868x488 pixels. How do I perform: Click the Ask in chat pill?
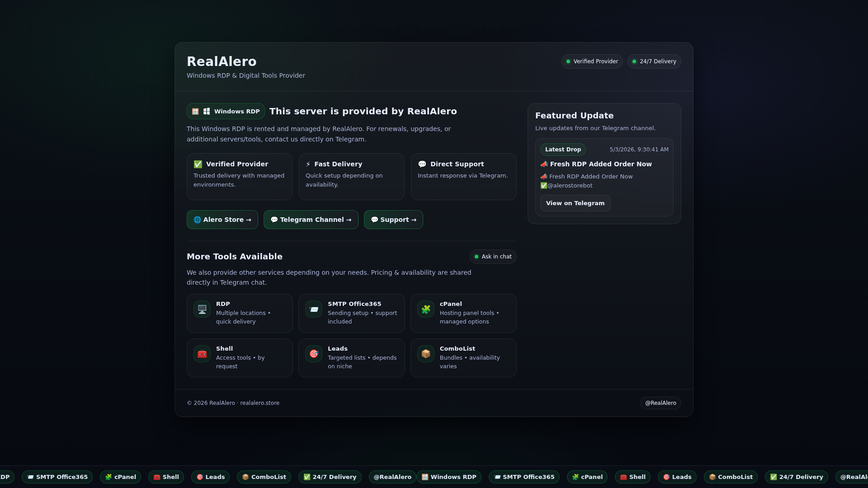493,257
